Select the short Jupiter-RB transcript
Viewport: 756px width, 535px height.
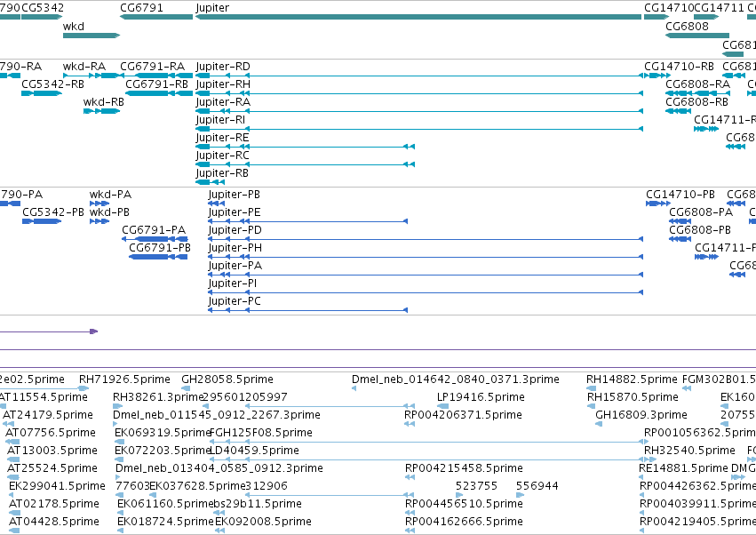tap(211, 182)
